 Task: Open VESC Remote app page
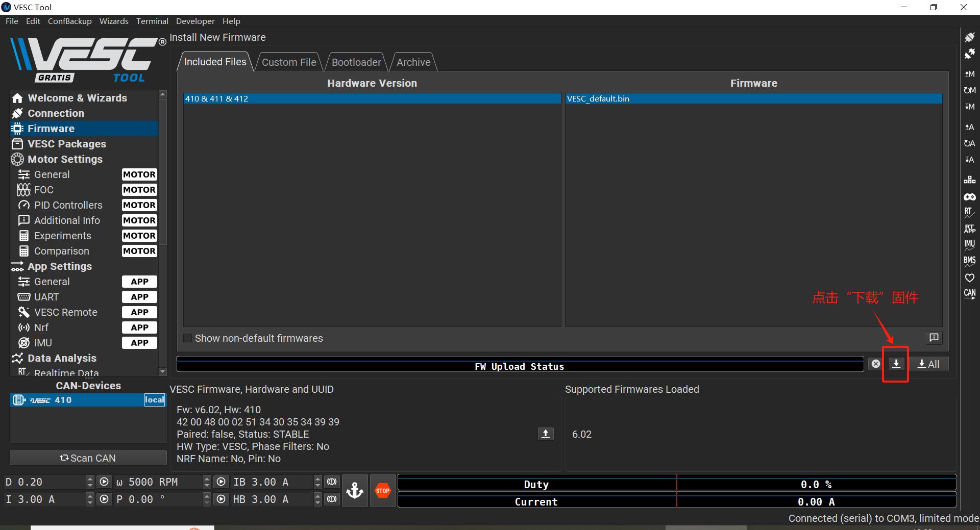pyautogui.click(x=84, y=312)
